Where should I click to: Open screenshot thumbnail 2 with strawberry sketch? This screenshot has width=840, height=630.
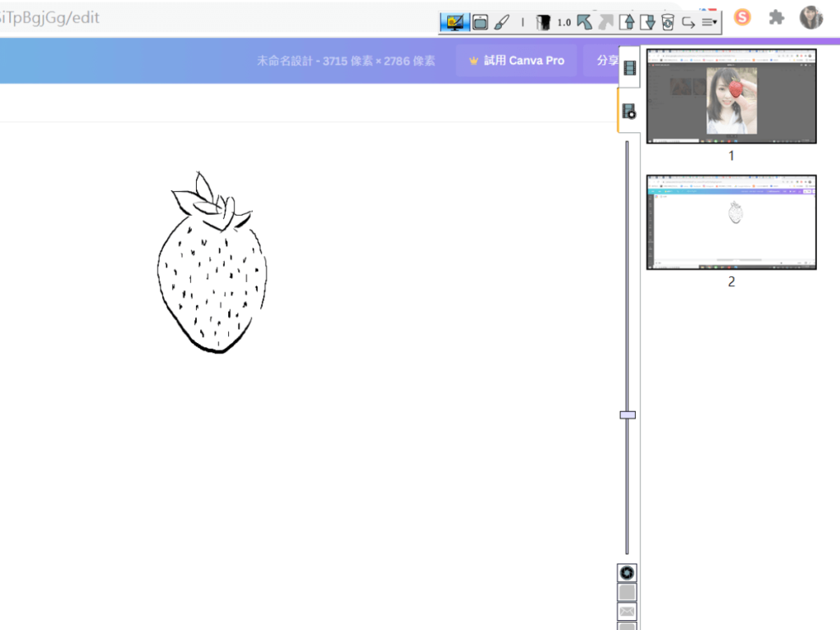[x=731, y=222]
